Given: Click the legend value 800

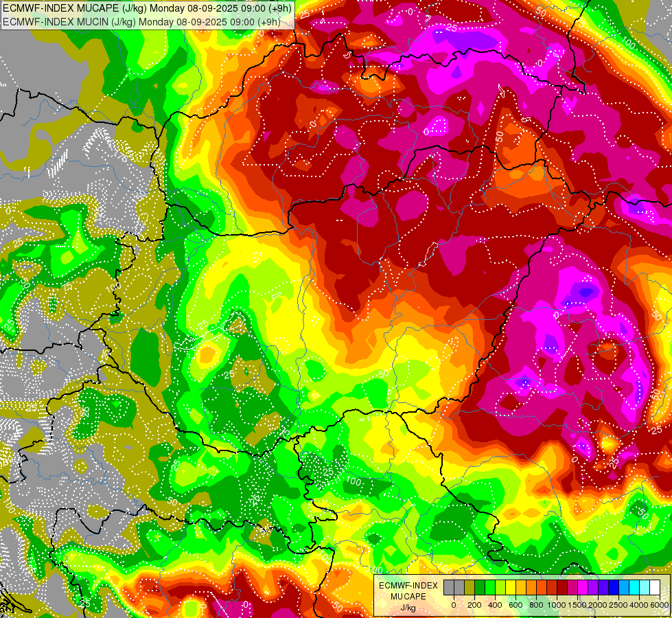Looking at the screenshot, I should point(537,605).
